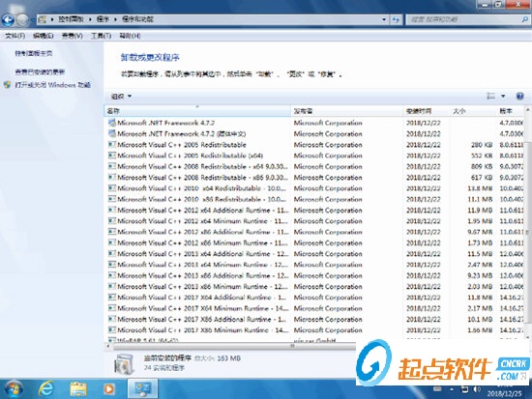Select Visual C++ 2012 x64 Minimum Runtime
The width and height of the screenshot is (532, 399).
(x=314, y=221)
